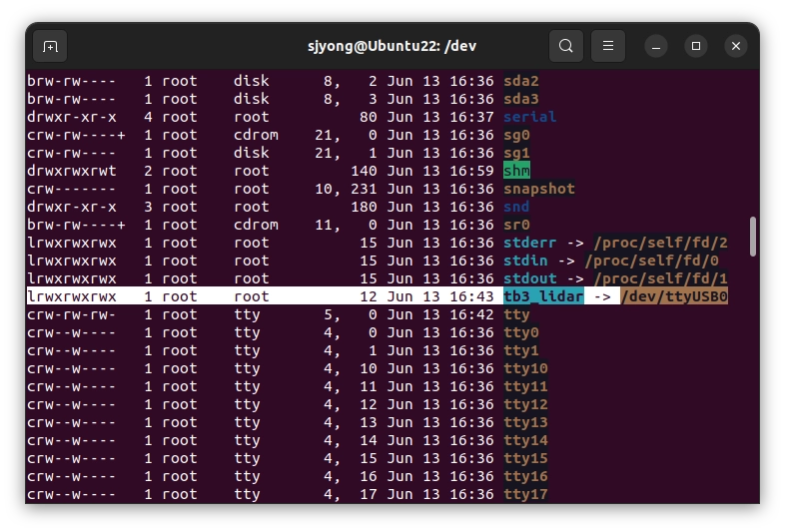Click the tty11 device name
785x532 pixels.
tap(525, 387)
